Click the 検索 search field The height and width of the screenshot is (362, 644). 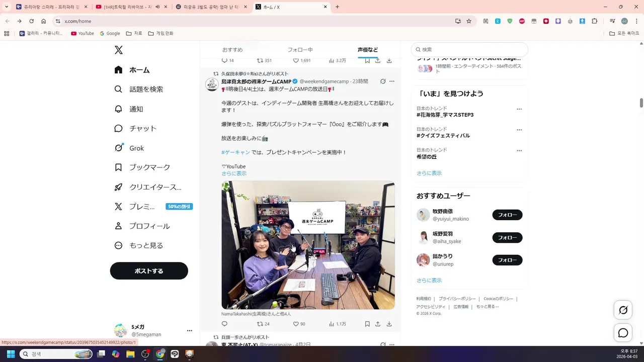pyautogui.click(x=469, y=49)
